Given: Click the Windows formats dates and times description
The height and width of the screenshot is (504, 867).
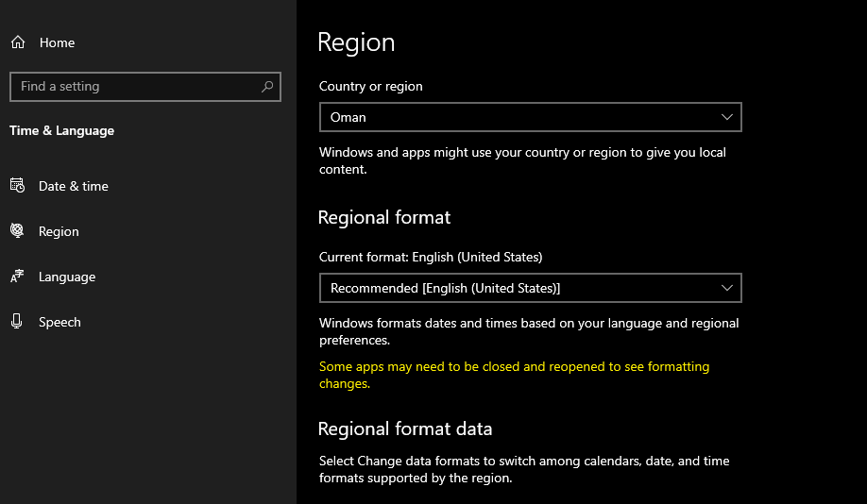Looking at the screenshot, I should 529,331.
